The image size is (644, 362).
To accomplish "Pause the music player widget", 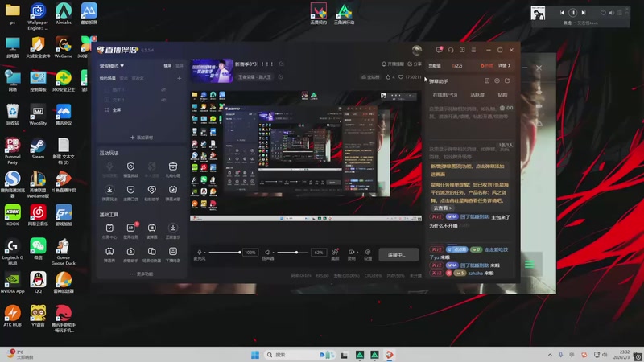I will click(572, 13).
